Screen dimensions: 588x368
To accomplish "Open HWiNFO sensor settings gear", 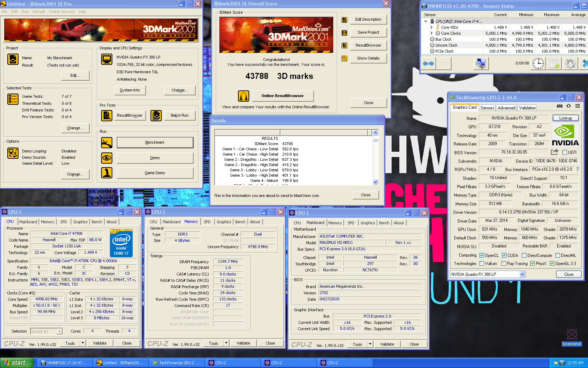I will click(x=570, y=63).
